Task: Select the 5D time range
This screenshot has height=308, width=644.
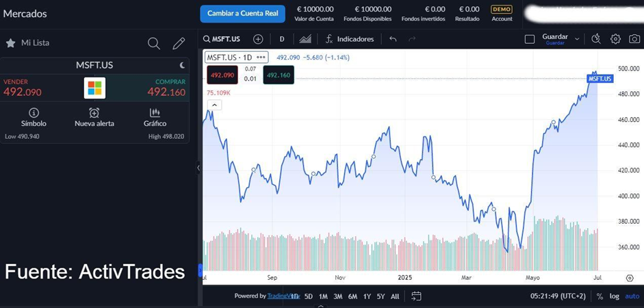Action: (x=309, y=296)
